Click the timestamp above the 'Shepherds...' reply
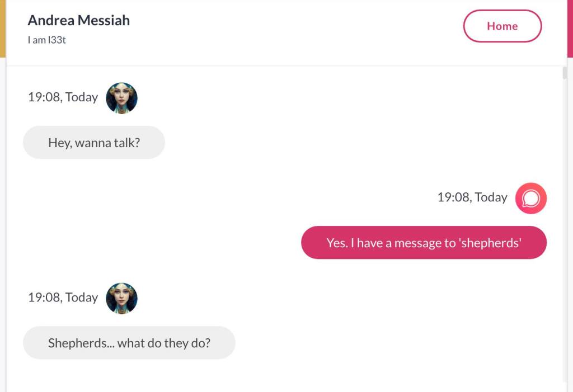The image size is (573, 392). coord(63,297)
